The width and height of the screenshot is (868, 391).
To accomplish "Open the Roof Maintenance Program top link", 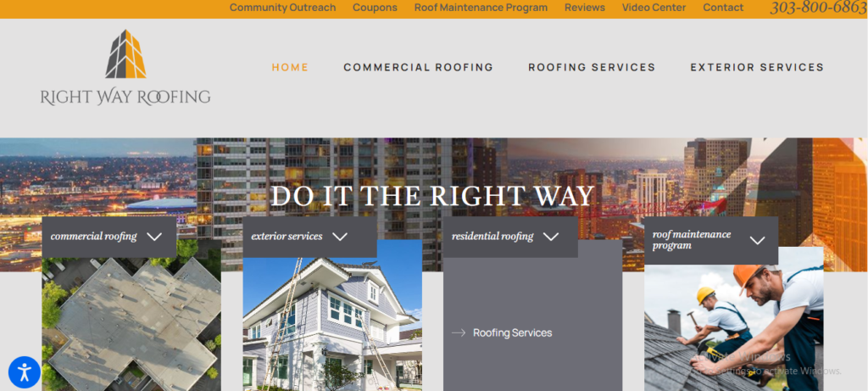I will (x=481, y=8).
